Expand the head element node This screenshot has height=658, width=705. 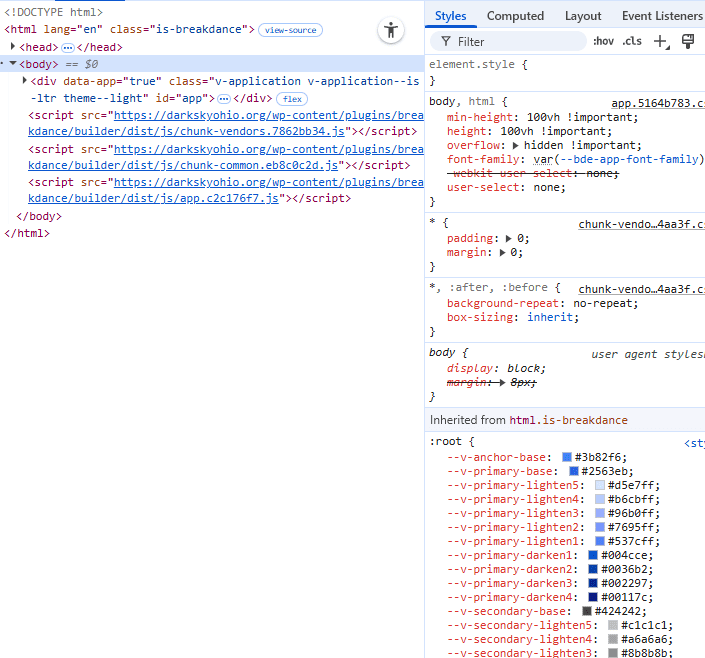coord(13,46)
